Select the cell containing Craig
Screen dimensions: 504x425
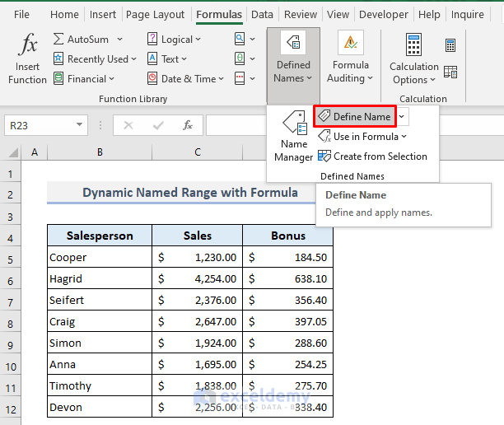(x=100, y=321)
